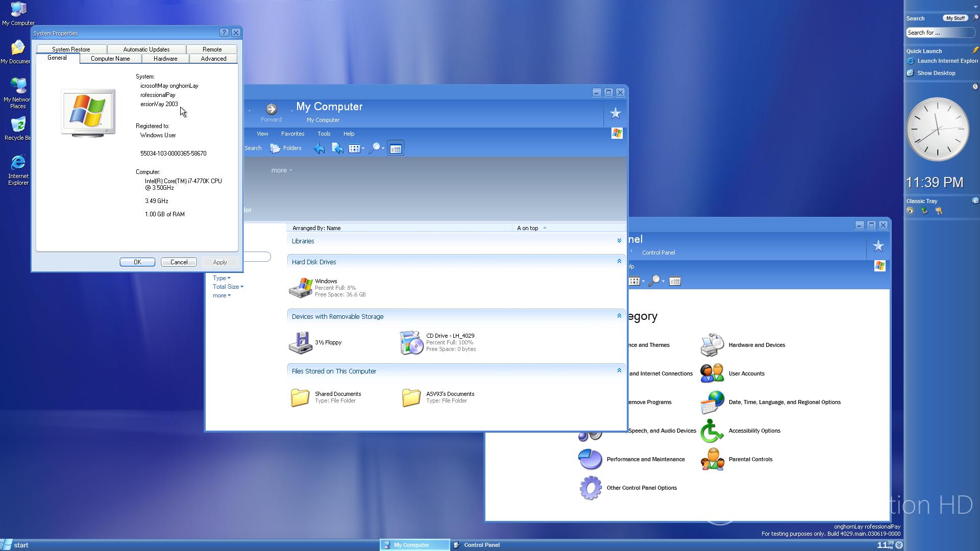Click the favorites star in My Computer
980x551 pixels.
[615, 113]
